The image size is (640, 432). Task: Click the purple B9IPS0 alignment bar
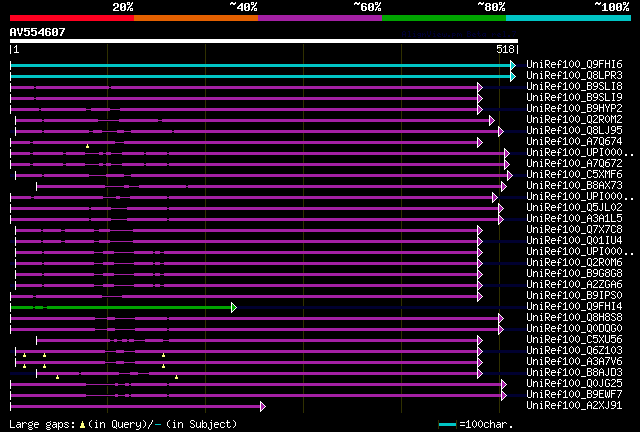(244, 296)
